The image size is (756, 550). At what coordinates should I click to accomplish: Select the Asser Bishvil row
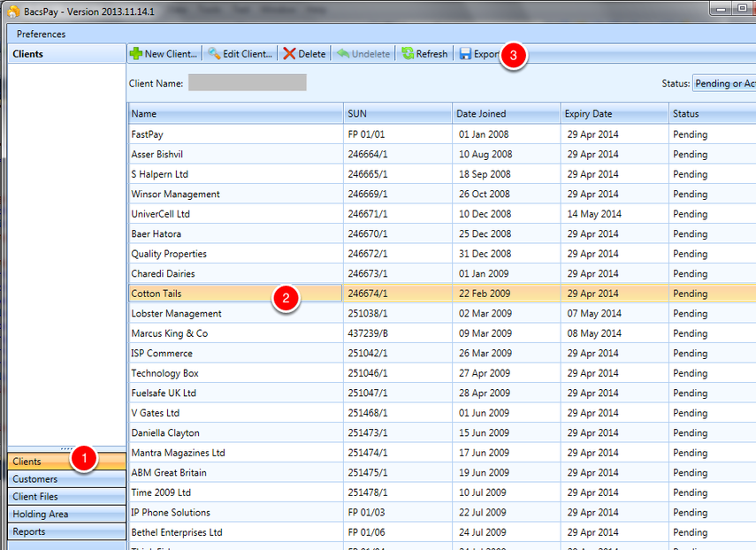(x=442, y=154)
